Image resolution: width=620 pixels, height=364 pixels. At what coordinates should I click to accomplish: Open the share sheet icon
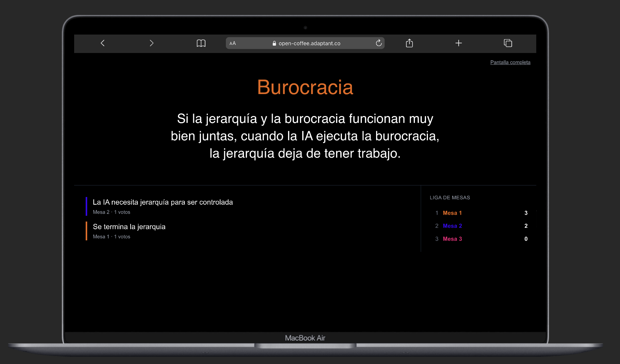[409, 43]
